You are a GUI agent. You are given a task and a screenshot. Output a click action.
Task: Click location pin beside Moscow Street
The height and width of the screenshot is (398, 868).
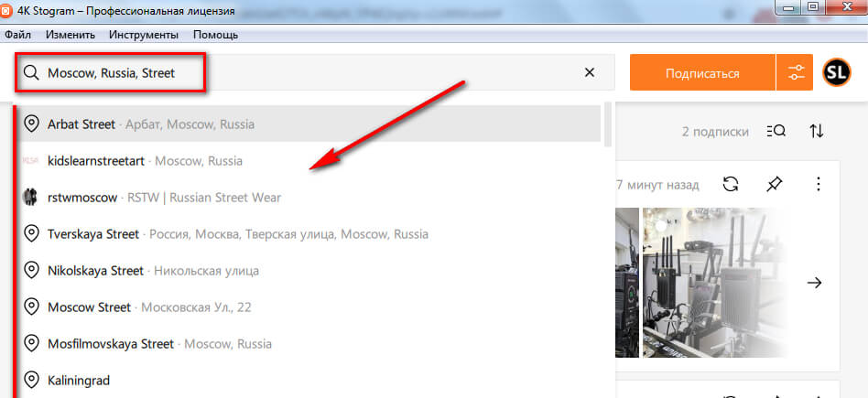31,307
